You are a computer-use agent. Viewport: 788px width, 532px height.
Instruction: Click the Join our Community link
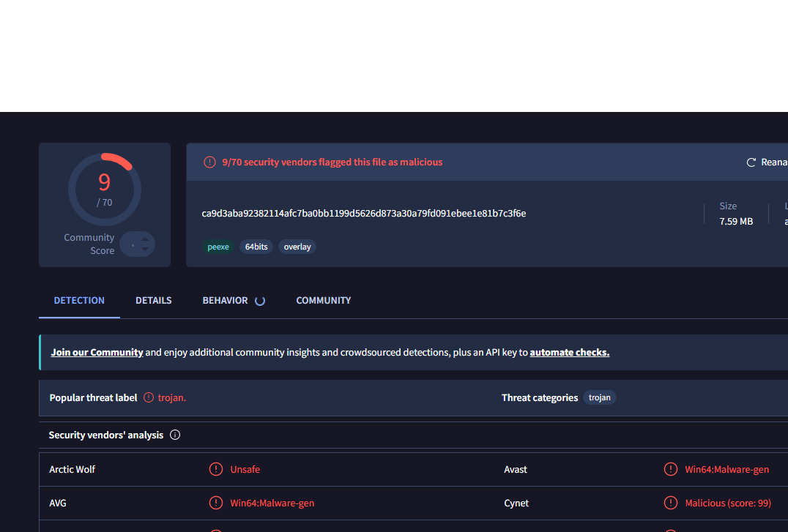point(97,353)
